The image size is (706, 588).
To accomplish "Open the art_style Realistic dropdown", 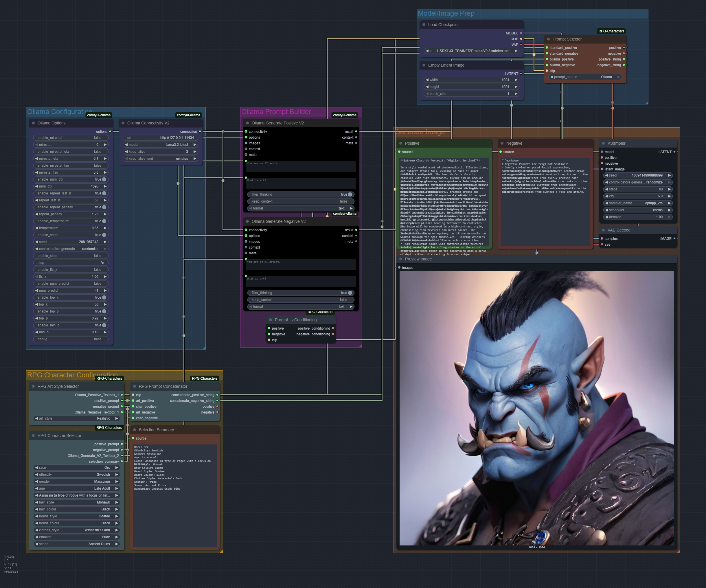I will [x=77, y=418].
